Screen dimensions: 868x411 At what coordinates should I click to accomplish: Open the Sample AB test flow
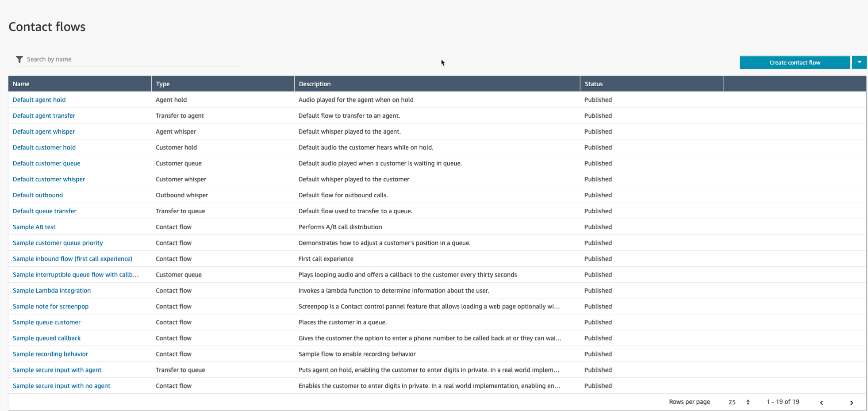(x=34, y=227)
